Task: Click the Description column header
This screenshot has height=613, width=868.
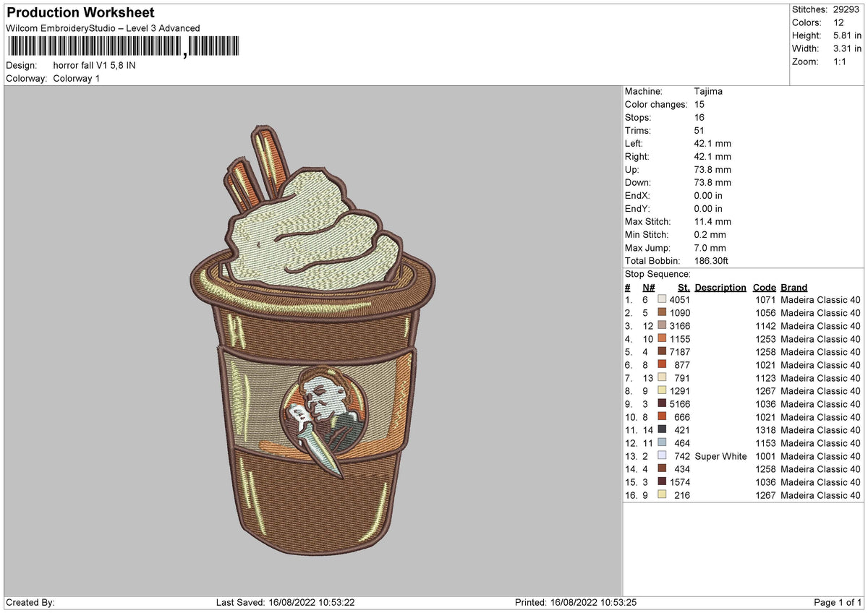Action: 720,288
